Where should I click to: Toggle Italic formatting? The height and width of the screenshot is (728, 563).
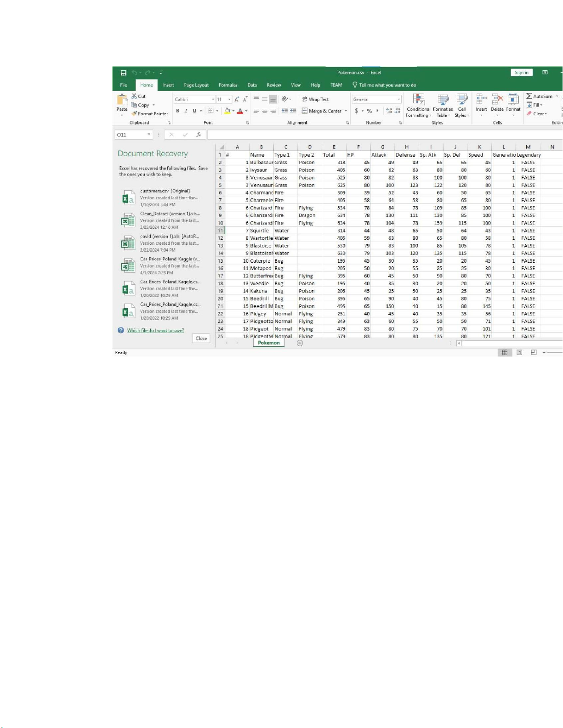186,111
